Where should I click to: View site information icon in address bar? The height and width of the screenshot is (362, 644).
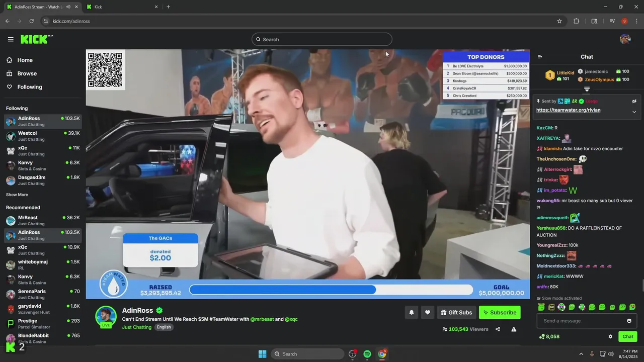(46, 21)
